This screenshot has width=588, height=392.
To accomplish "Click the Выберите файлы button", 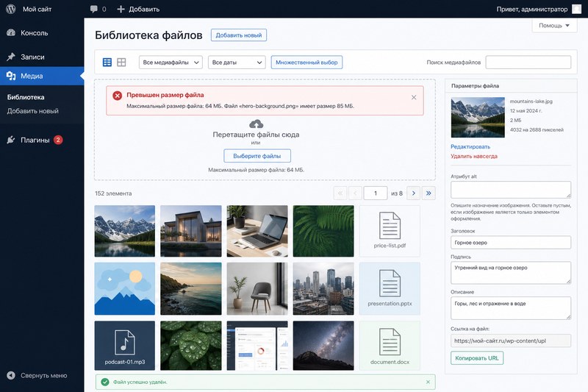I will (x=257, y=156).
